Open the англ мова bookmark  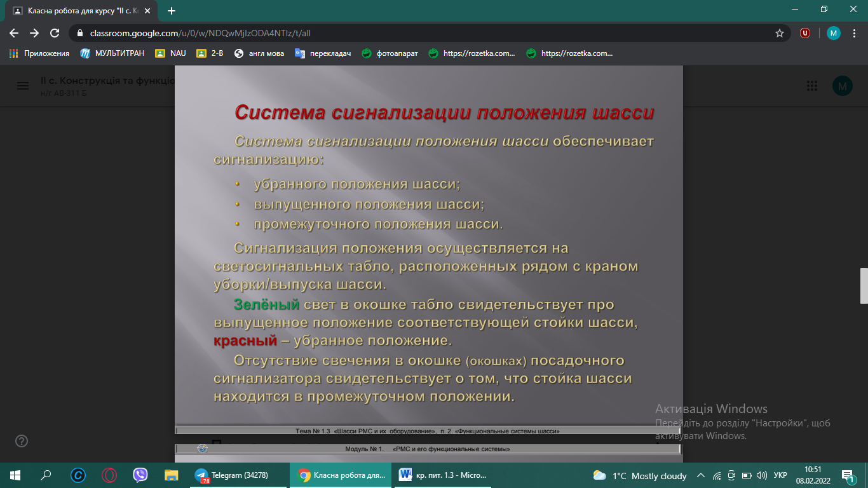tap(259, 53)
